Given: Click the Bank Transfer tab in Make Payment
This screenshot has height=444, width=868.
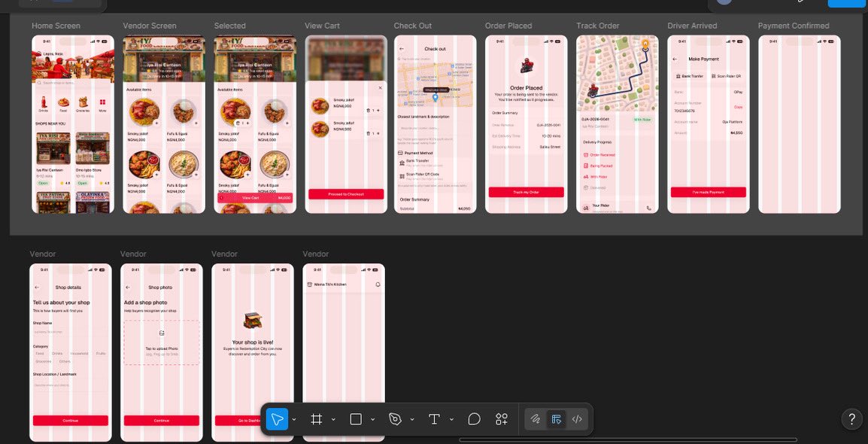Looking at the screenshot, I should pyautogui.click(x=689, y=76).
